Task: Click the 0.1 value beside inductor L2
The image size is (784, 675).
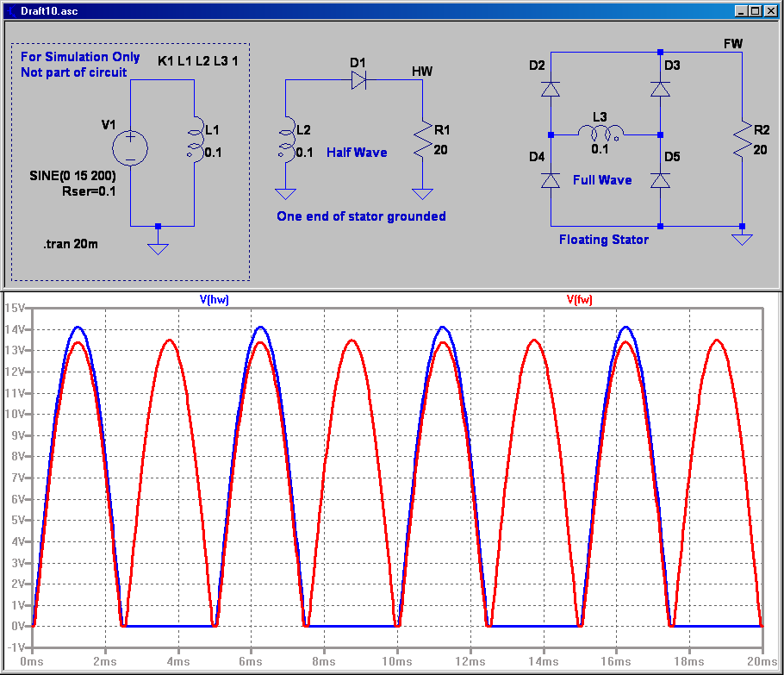Action: [304, 153]
